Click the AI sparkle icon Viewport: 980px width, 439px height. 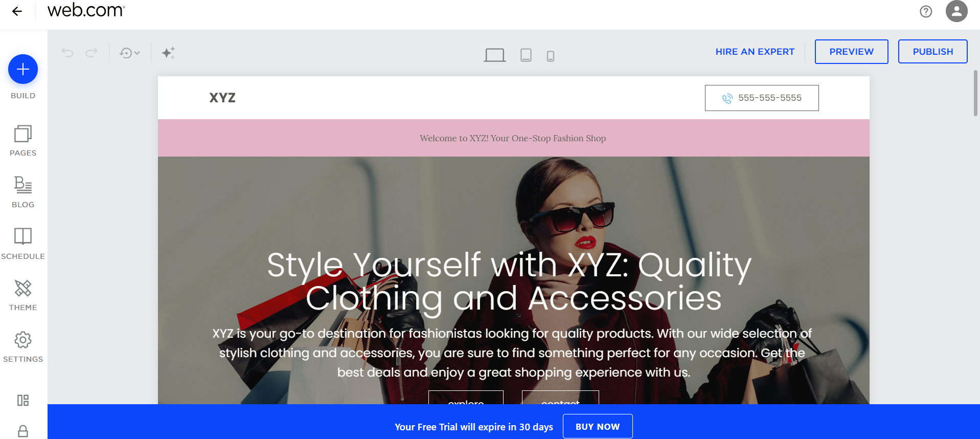click(168, 53)
